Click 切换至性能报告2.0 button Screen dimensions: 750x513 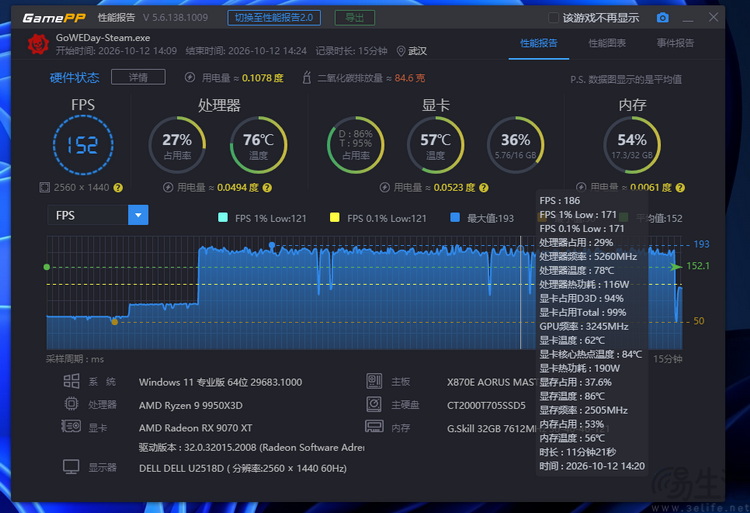tap(274, 18)
